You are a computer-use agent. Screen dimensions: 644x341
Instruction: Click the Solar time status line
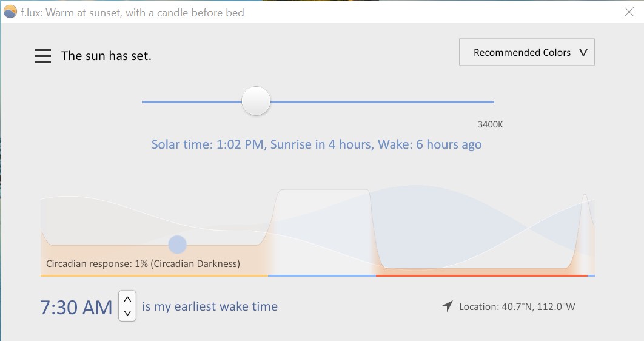[x=317, y=144]
